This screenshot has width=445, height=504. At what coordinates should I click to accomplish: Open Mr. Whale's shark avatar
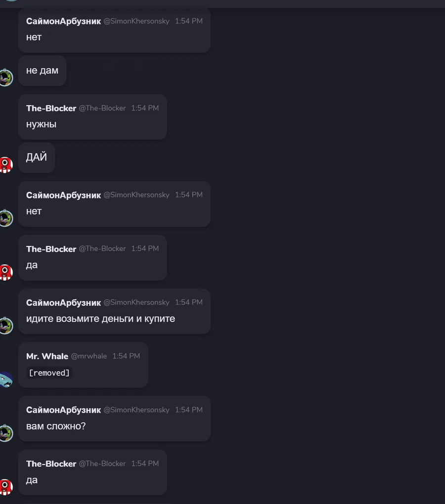pyautogui.click(x=6, y=379)
